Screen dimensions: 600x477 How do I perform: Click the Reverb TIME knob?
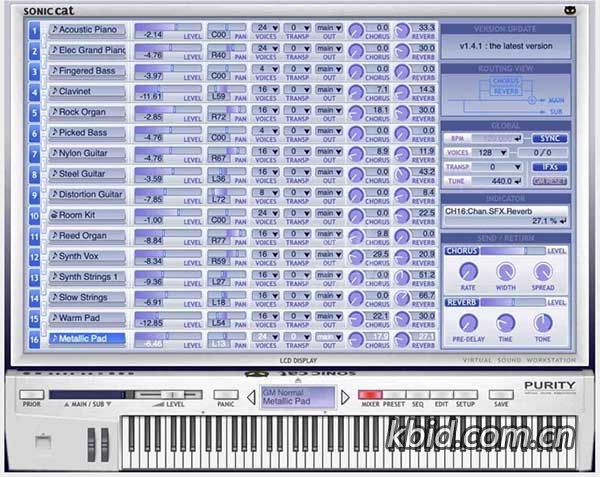coord(505,323)
